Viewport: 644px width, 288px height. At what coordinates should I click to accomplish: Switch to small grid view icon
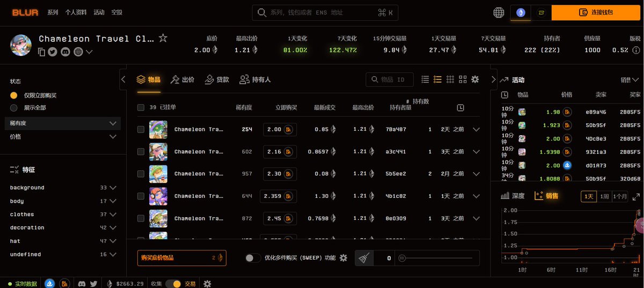click(x=450, y=79)
